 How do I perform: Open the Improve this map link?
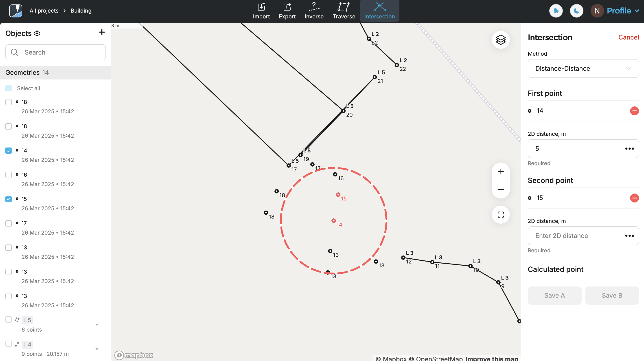coord(491,358)
